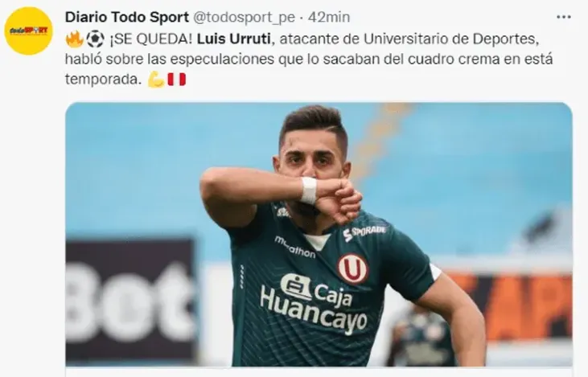Click the player's white wristband
This screenshot has width=588, height=377.
pyautogui.click(x=309, y=191)
